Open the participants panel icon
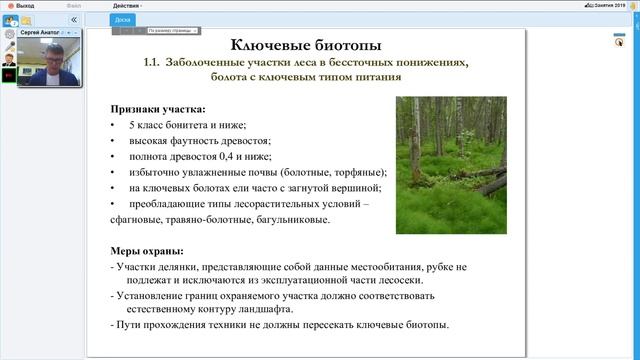This screenshot has height=360, width=640. [x=10, y=20]
